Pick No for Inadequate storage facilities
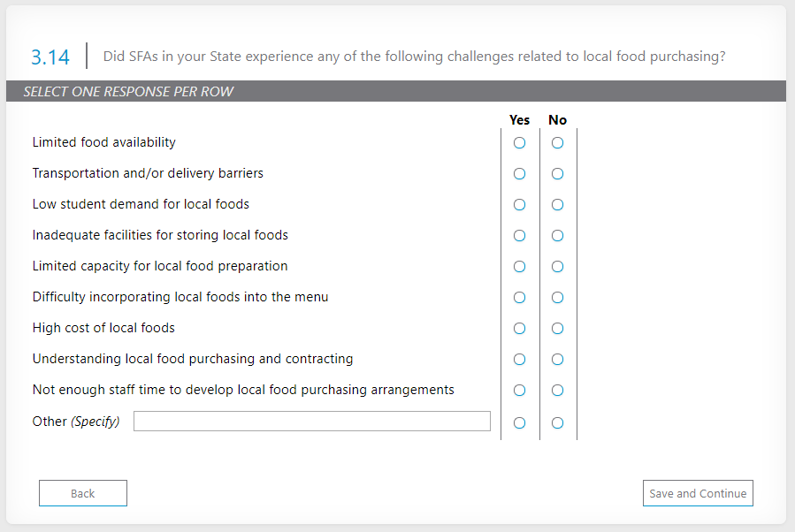 557,236
